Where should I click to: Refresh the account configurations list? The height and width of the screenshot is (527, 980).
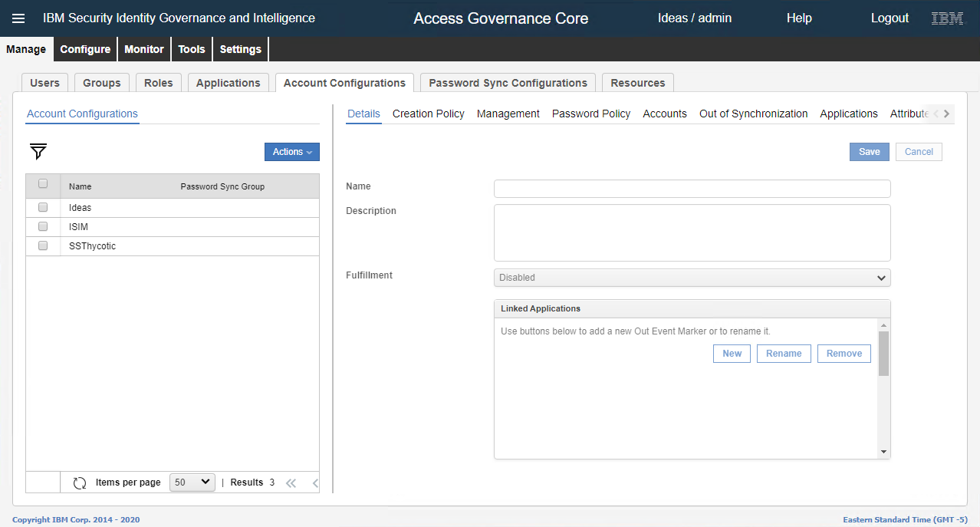(80, 482)
